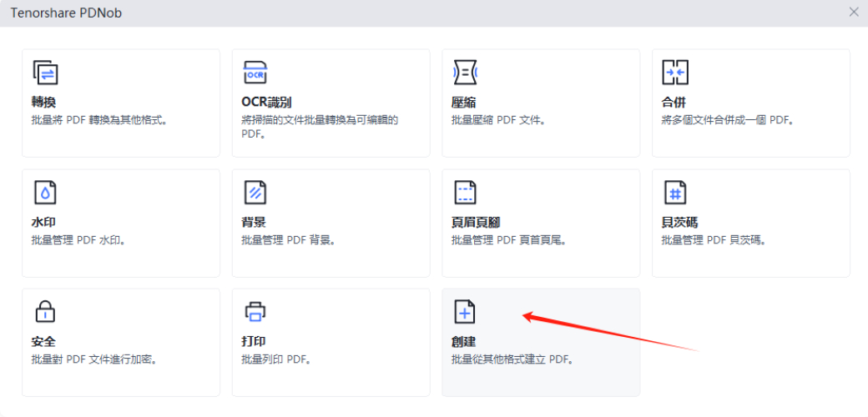Click the OCR識別 title label
The width and height of the screenshot is (868, 417).
267,103
